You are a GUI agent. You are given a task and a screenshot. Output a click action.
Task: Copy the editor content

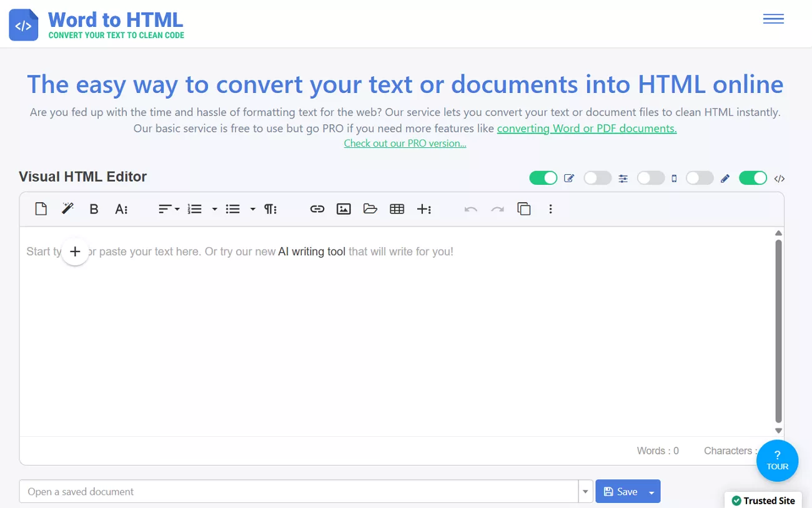coord(524,208)
